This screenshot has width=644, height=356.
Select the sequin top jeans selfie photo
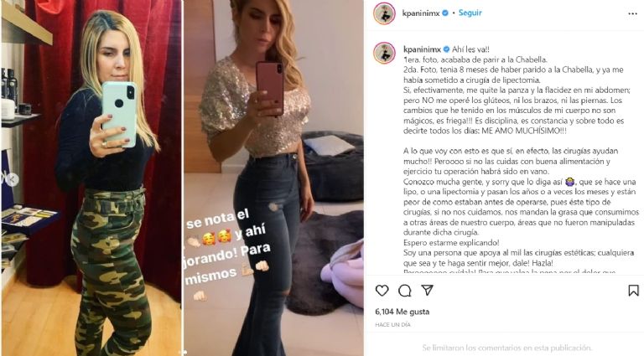(x=273, y=178)
